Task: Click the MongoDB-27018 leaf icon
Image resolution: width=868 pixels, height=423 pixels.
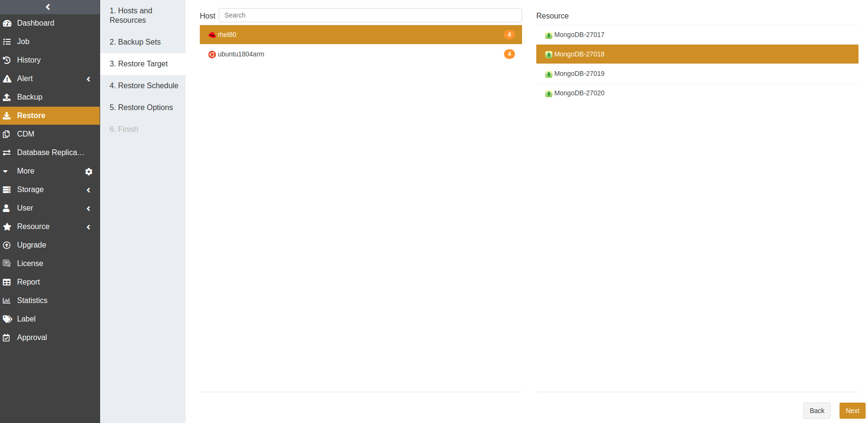Action: click(x=549, y=55)
